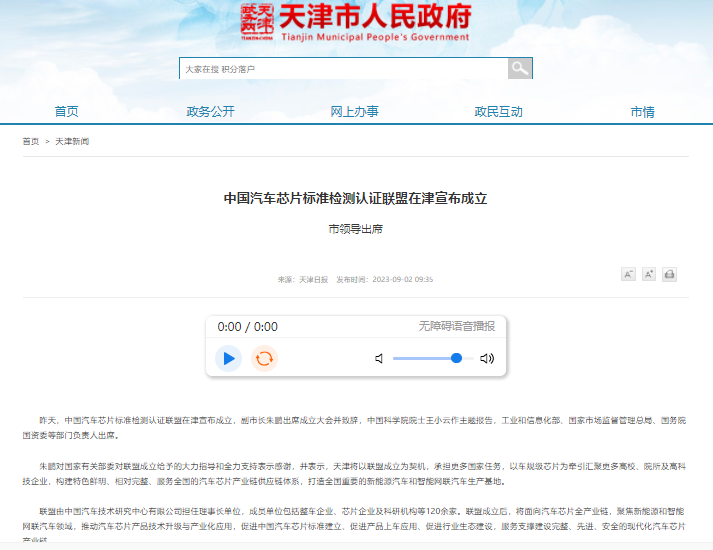This screenshot has width=713, height=550.
Task: Increase article font size with A+ icon
Action: (648, 274)
